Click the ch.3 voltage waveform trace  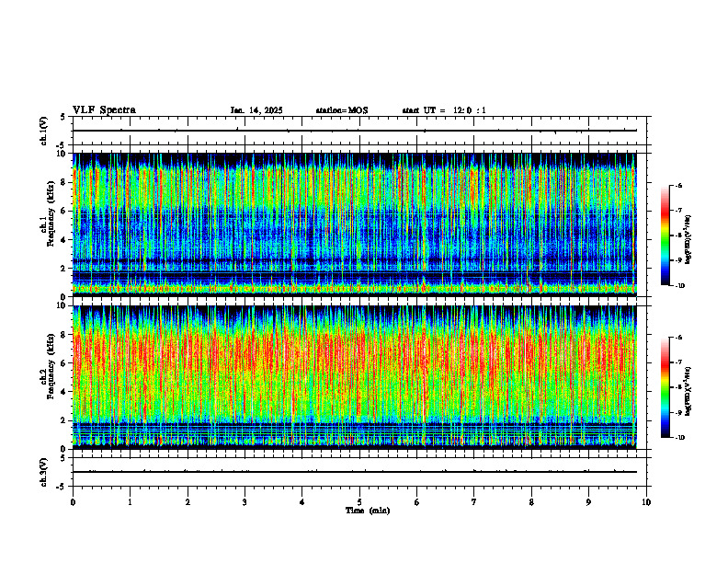tap(355, 472)
